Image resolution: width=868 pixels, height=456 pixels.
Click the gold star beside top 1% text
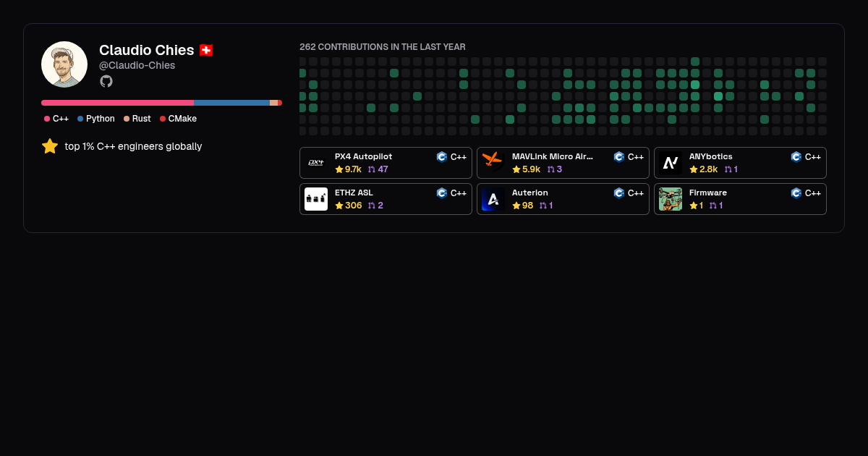pyautogui.click(x=50, y=146)
